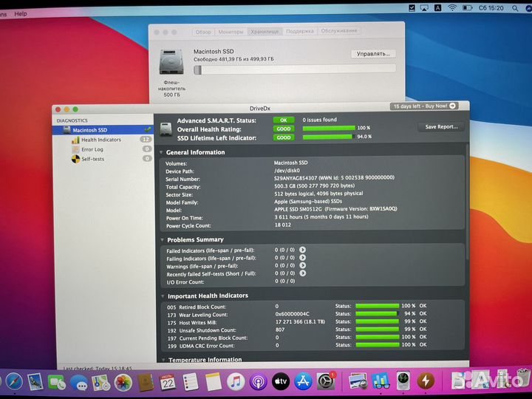Click the drive icon in DriveDx header
The image size is (532, 399).
(x=166, y=129)
